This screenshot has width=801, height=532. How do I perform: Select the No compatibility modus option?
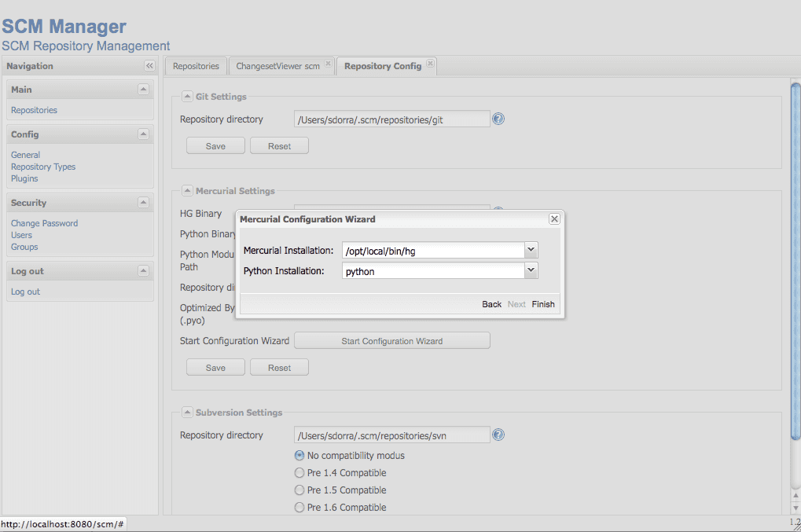pyautogui.click(x=299, y=455)
